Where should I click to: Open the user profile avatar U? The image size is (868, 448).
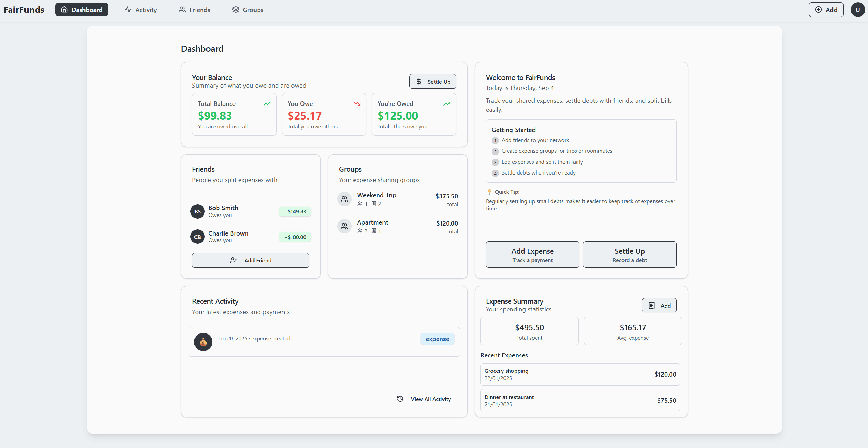857,10
